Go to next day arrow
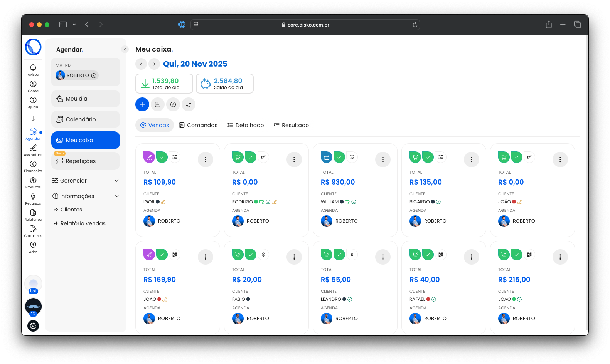This screenshot has width=610, height=364. click(x=154, y=64)
